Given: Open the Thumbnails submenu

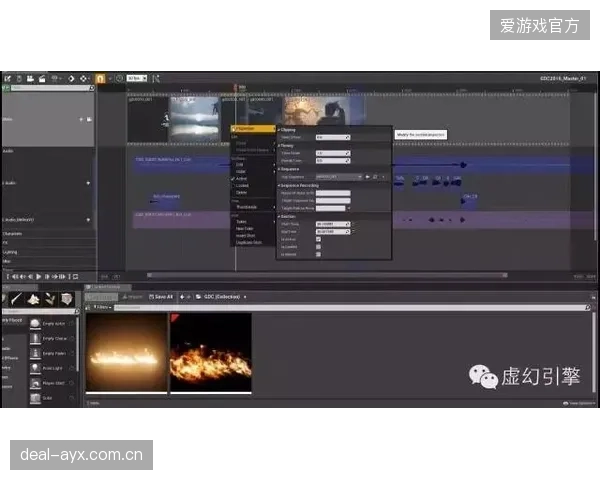Looking at the screenshot, I should [253, 207].
